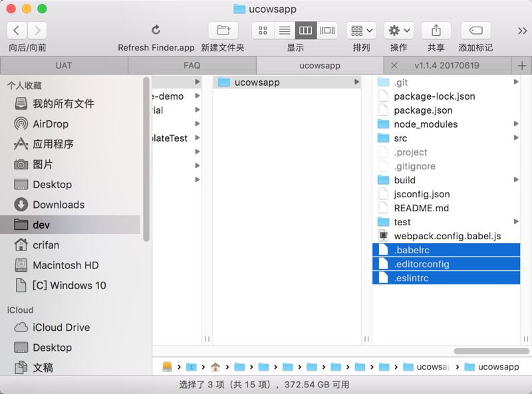Open Desktop under iCloud in sidebar
Screen dimensions: 532x394
point(70,347)
